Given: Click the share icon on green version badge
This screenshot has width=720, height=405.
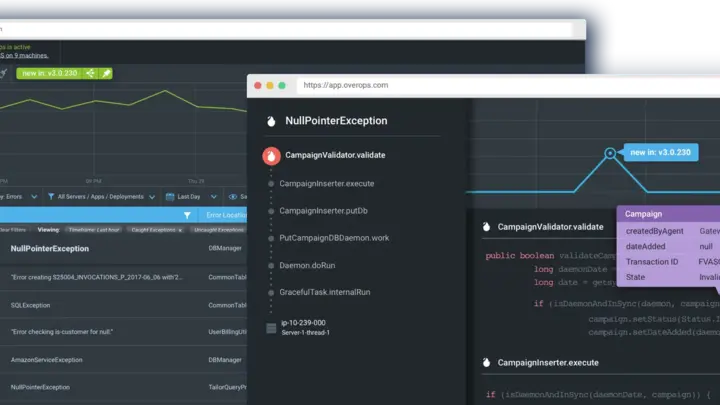Looking at the screenshot, I should click(x=91, y=73).
